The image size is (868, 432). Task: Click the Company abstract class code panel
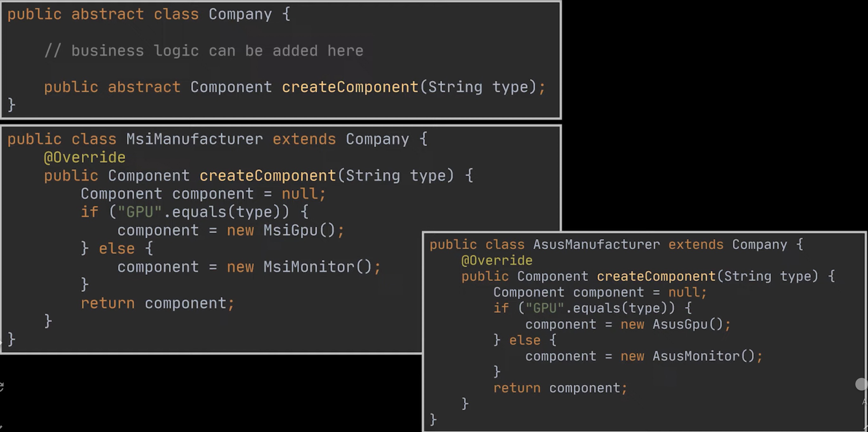pos(281,60)
